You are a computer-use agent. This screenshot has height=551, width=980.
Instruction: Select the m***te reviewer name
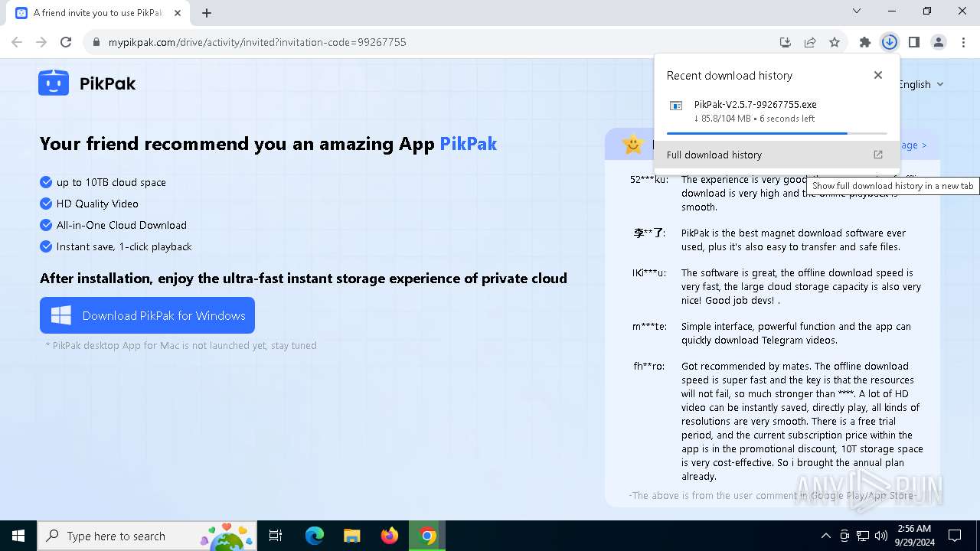649,327
